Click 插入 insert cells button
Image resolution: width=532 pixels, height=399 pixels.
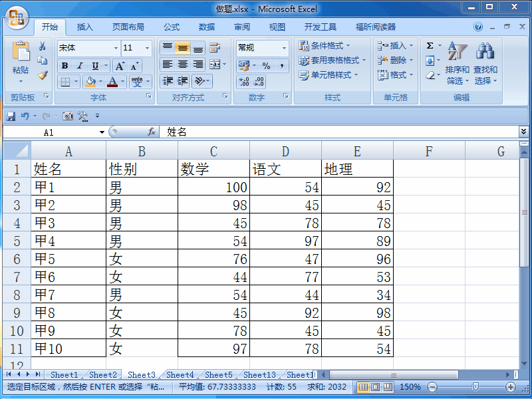tap(395, 46)
